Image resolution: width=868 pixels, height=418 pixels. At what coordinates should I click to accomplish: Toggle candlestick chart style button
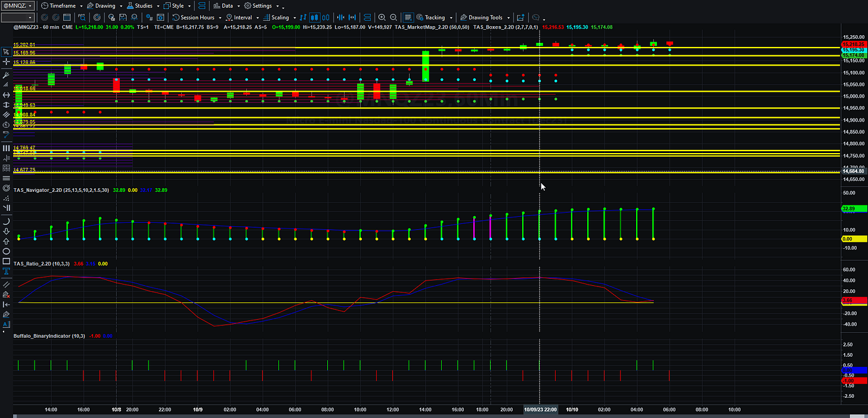click(314, 17)
